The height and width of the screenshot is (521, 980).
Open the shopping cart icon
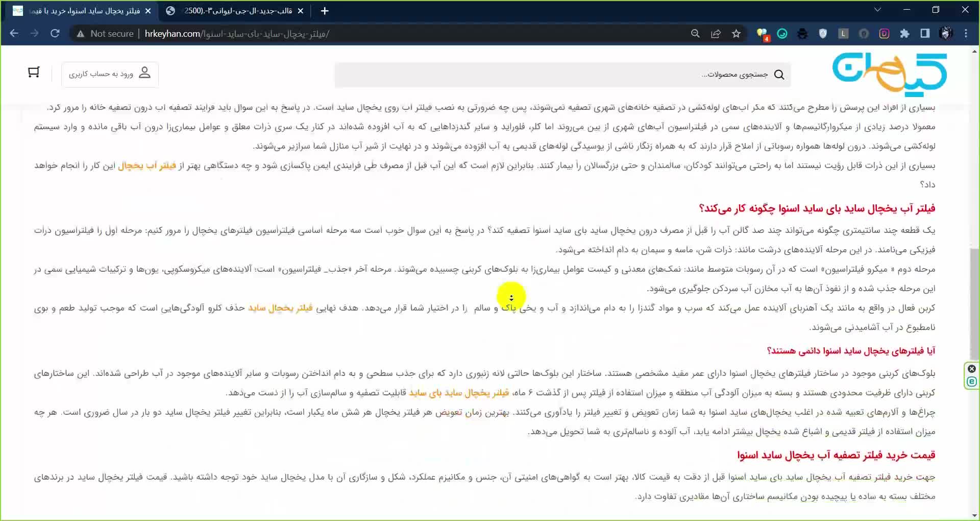coord(34,73)
